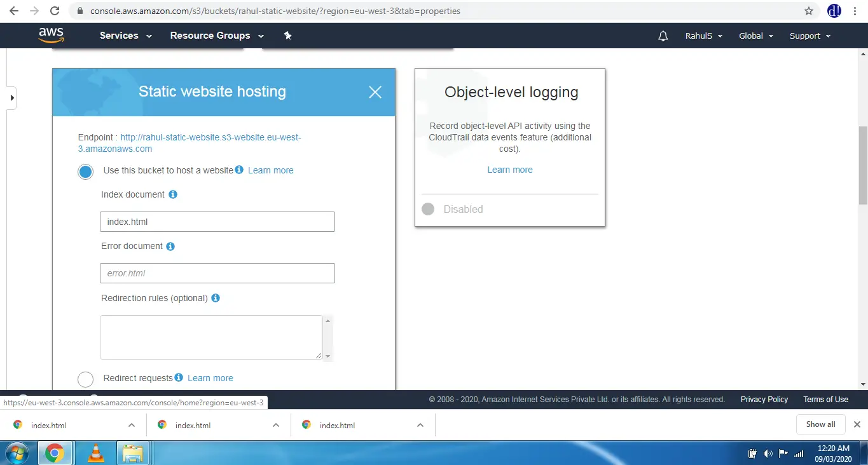Click the browser forward arrow

[x=34, y=11]
